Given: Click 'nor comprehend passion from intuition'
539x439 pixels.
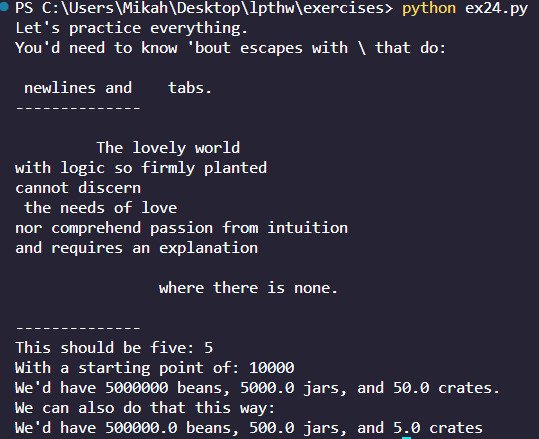Looking at the screenshot, I should tap(182, 228).
